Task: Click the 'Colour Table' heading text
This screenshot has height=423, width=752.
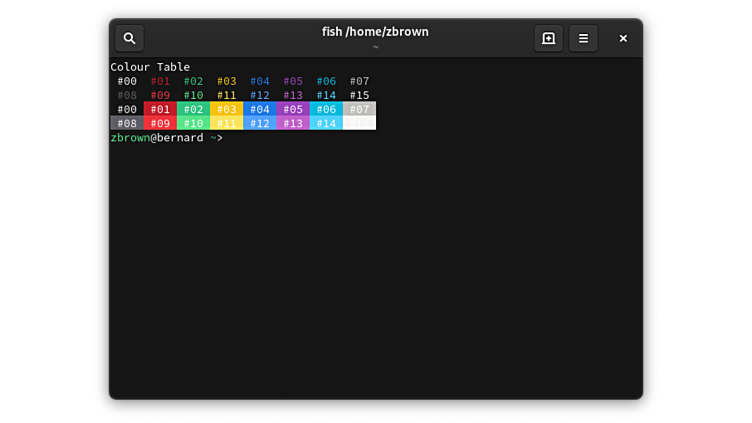Action: pos(150,67)
